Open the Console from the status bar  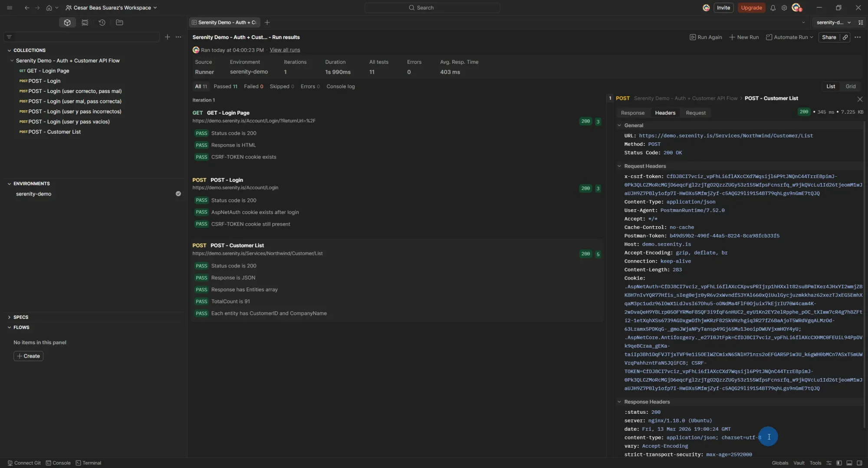[x=58, y=463]
